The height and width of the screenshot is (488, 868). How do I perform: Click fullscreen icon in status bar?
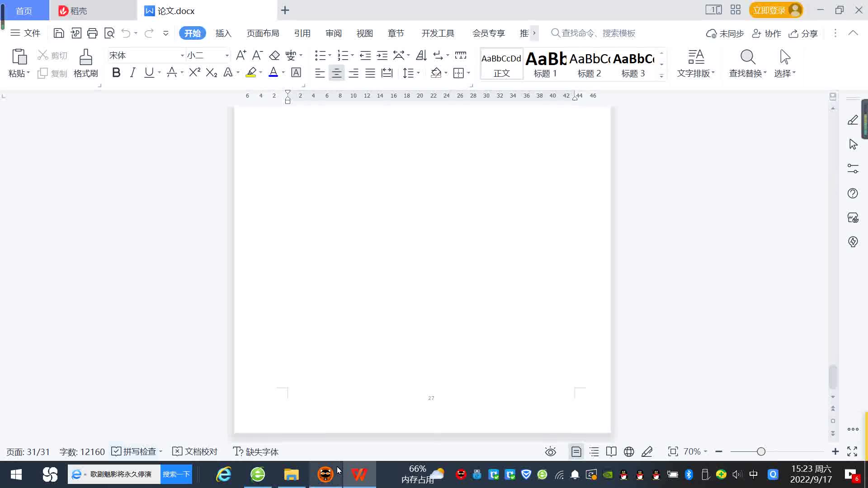click(852, 451)
